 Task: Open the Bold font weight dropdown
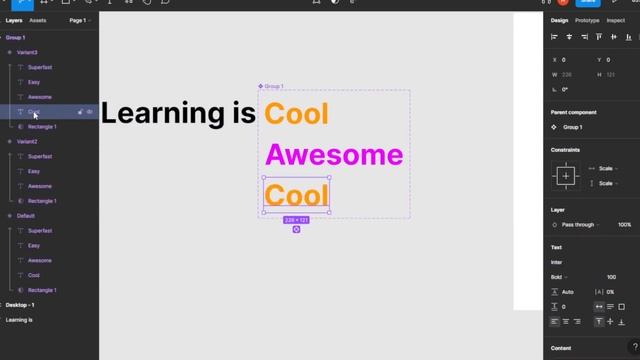click(559, 277)
